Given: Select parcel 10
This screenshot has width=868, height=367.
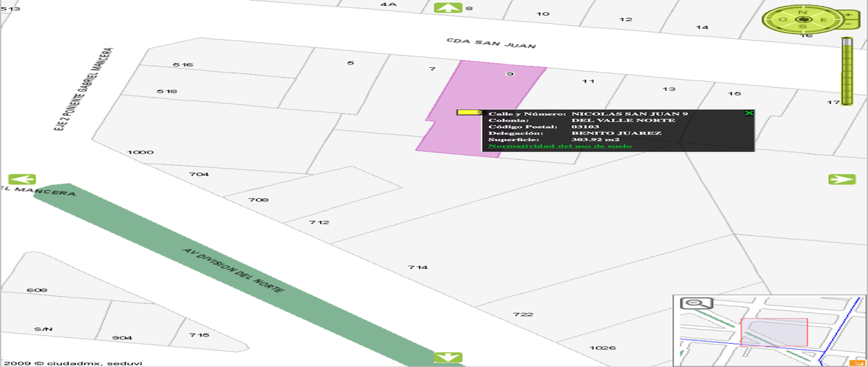Looking at the screenshot, I should (x=542, y=14).
